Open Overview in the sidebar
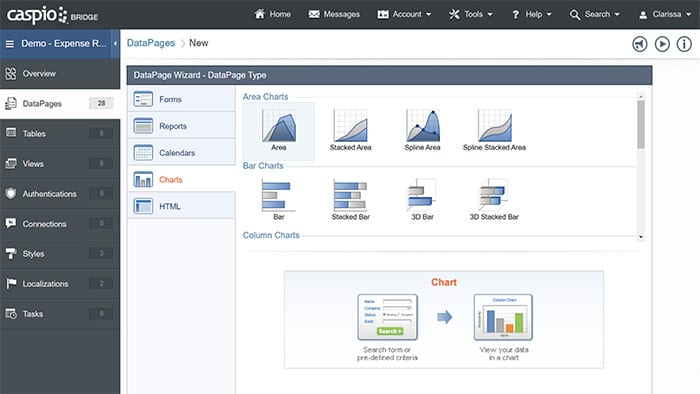 point(60,74)
